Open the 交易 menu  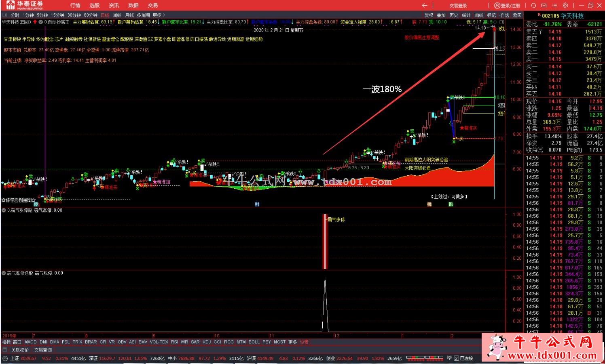point(153,5)
